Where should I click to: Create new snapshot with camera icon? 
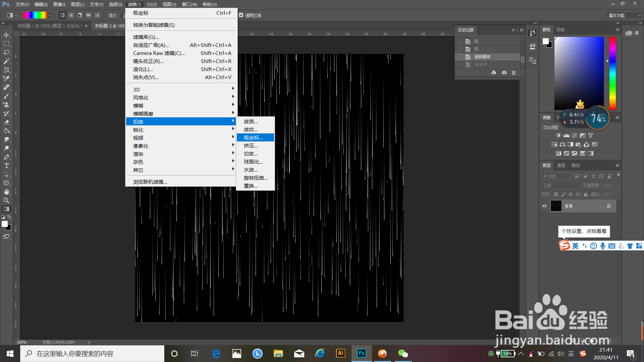[x=504, y=73]
